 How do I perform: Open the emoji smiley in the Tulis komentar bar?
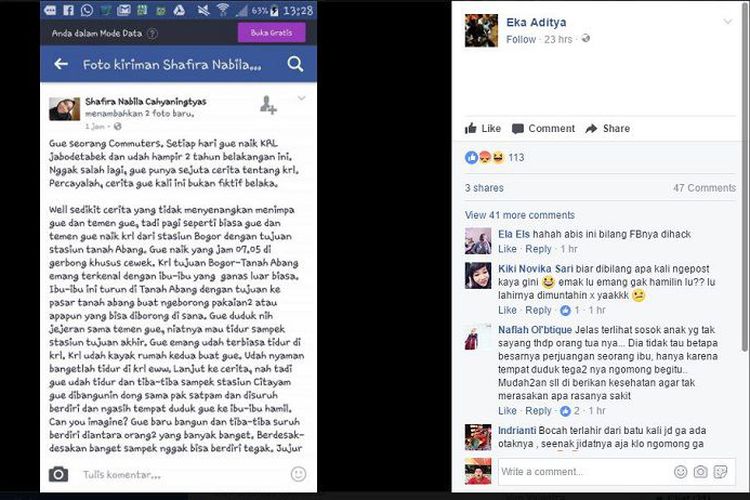click(298, 474)
